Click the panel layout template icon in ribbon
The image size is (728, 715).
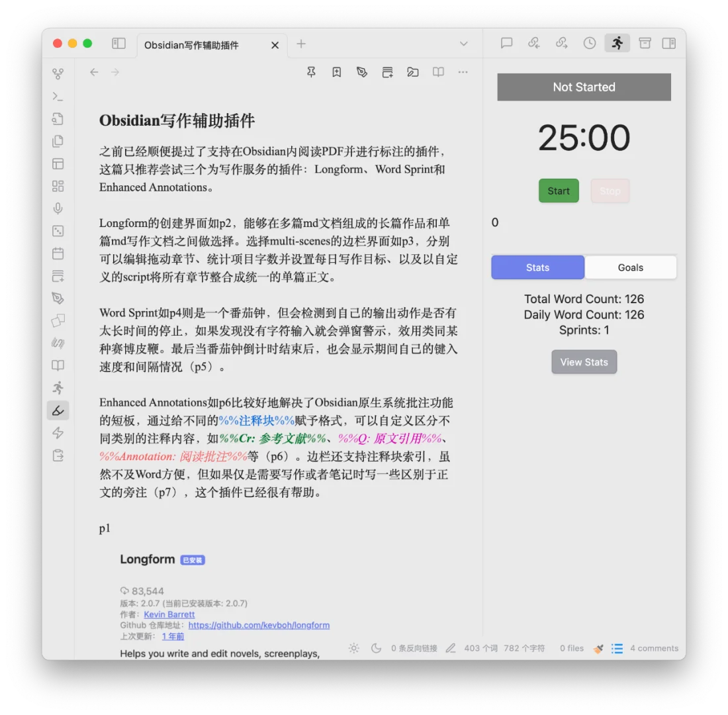pos(58,164)
